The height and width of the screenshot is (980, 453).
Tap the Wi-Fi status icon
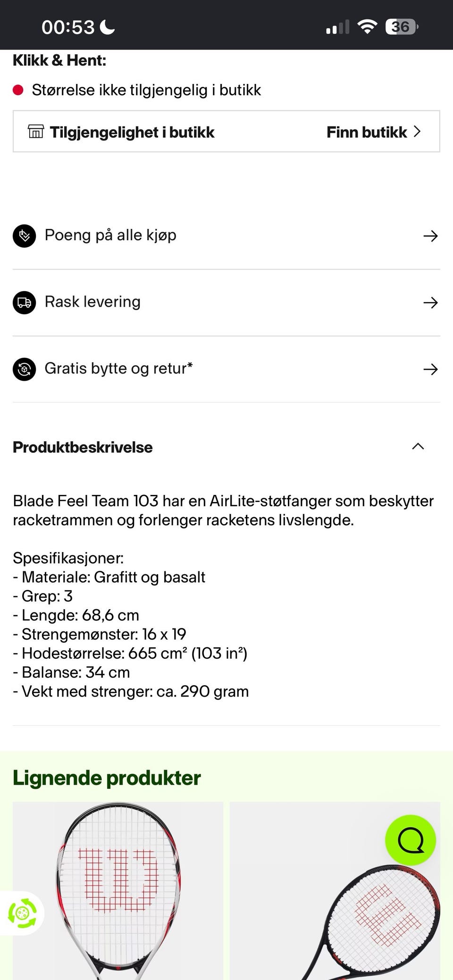[367, 27]
